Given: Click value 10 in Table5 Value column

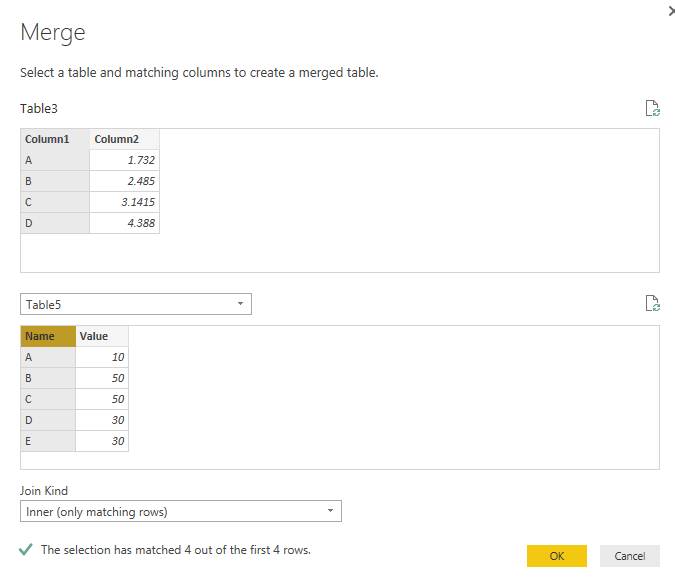Looking at the screenshot, I should 102,357.
